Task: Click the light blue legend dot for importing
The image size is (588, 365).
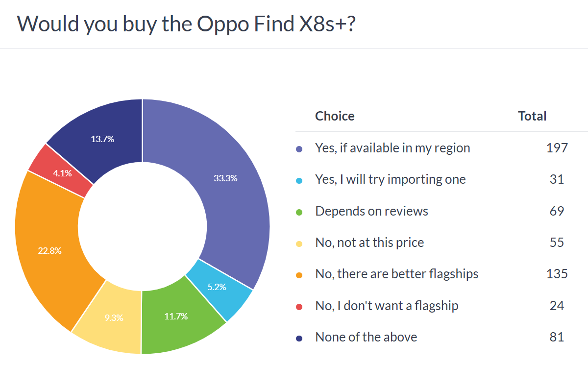Action: pos(300,180)
